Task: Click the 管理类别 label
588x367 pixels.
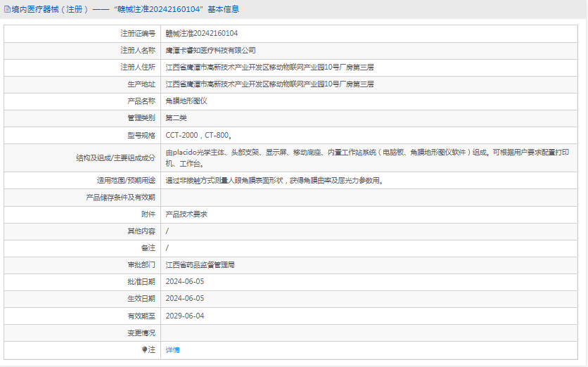Action: click(x=141, y=117)
